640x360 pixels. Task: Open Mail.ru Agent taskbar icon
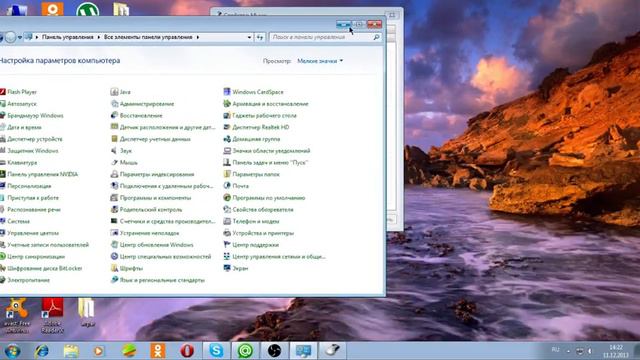[245, 351]
